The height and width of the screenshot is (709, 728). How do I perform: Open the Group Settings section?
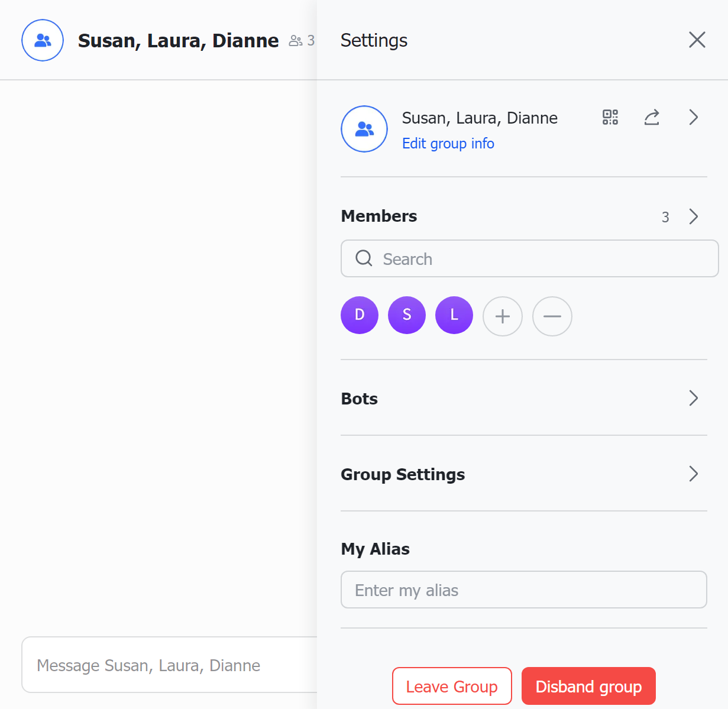tap(694, 474)
